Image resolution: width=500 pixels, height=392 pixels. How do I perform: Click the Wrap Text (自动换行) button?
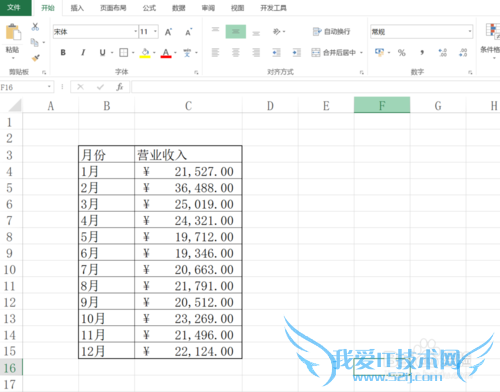point(331,32)
